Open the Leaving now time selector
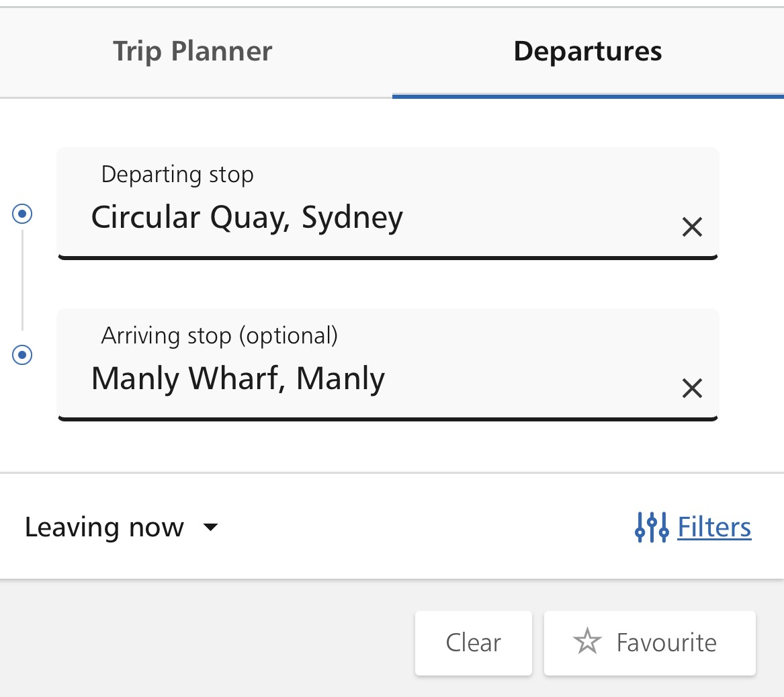 pos(122,528)
